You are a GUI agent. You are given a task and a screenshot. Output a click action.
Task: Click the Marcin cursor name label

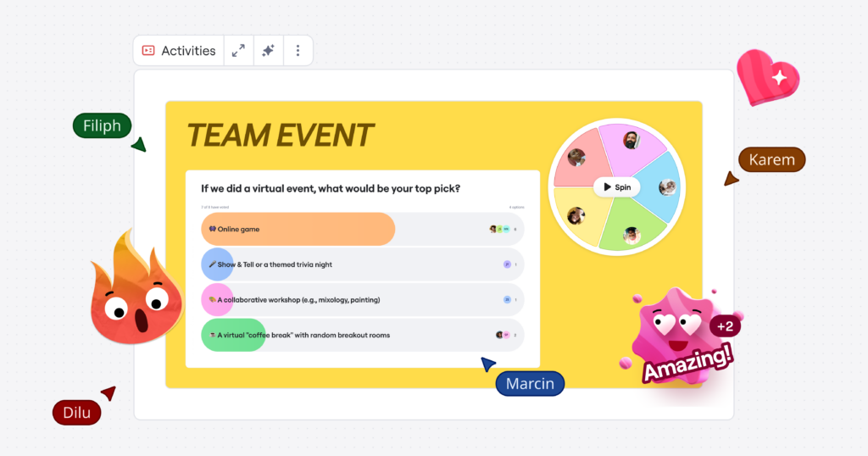530,384
